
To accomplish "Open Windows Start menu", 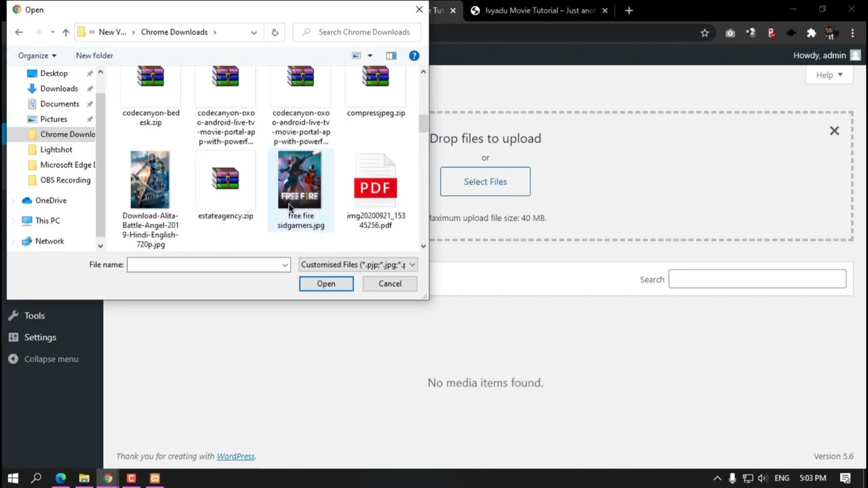I will pos(13,478).
